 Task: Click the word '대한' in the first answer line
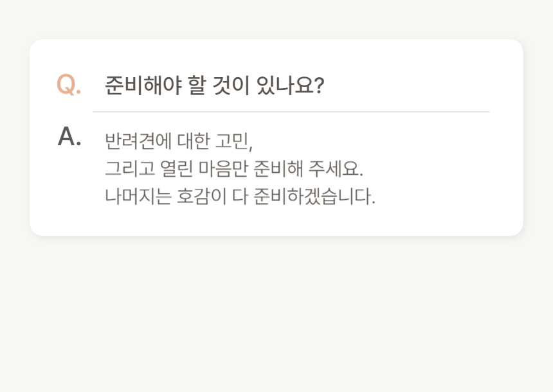pos(191,139)
